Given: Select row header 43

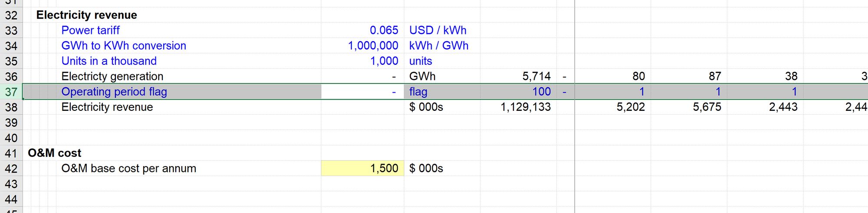Looking at the screenshot, I should click(11, 184).
